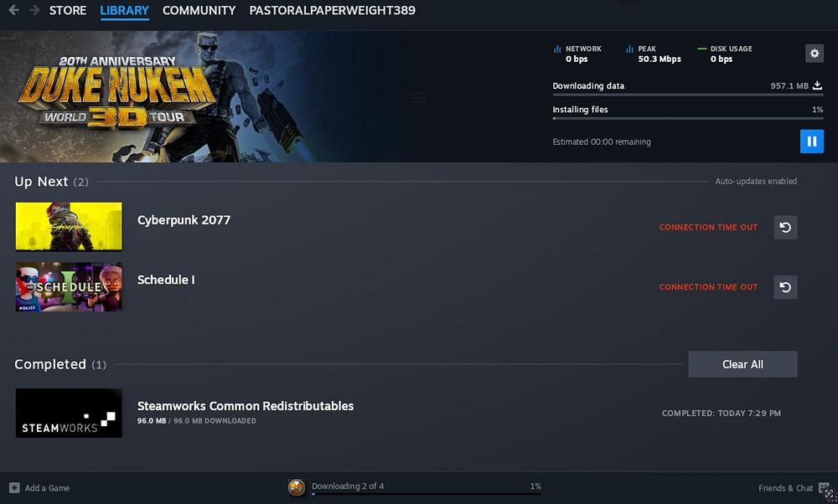Viewport: 838px width, 504px height.
Task: Open the LIBRARY tab
Action: 125,10
